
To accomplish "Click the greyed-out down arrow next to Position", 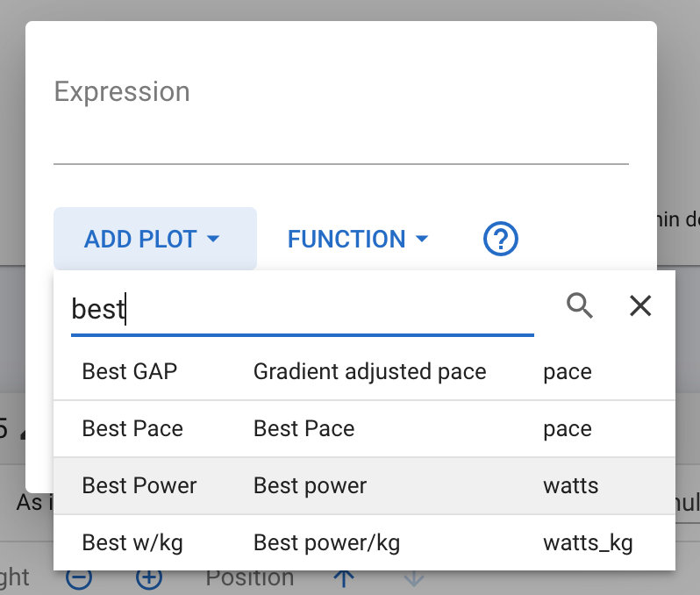I will [x=413, y=579].
